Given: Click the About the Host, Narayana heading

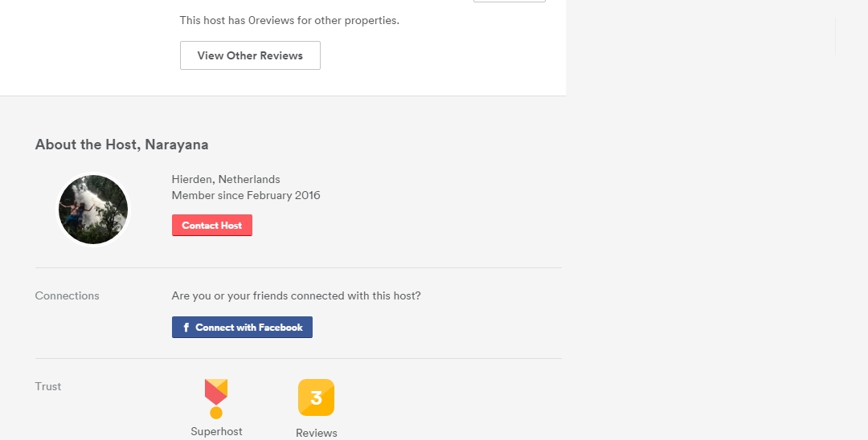Looking at the screenshot, I should 121,145.
